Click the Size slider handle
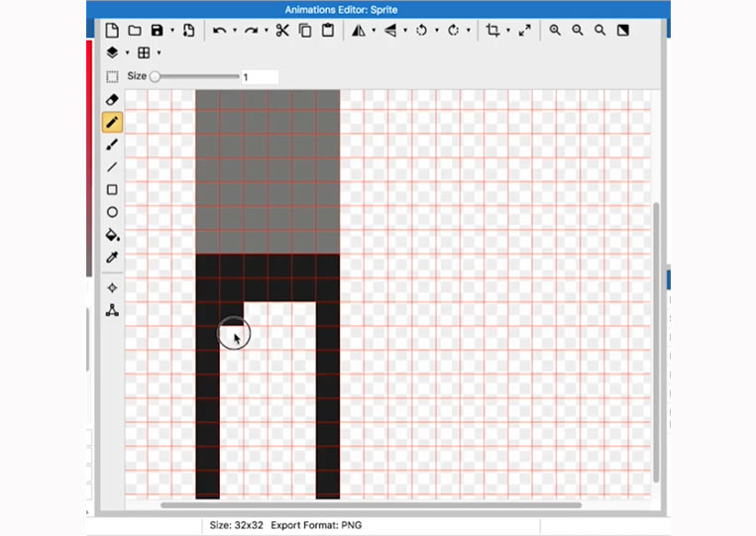Image resolution: width=756 pixels, height=536 pixels. click(x=155, y=76)
